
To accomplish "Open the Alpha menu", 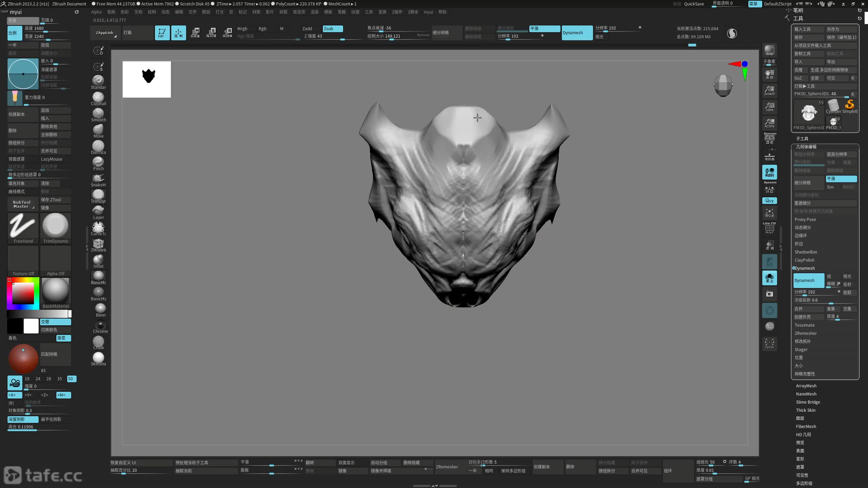I will click(x=96, y=12).
